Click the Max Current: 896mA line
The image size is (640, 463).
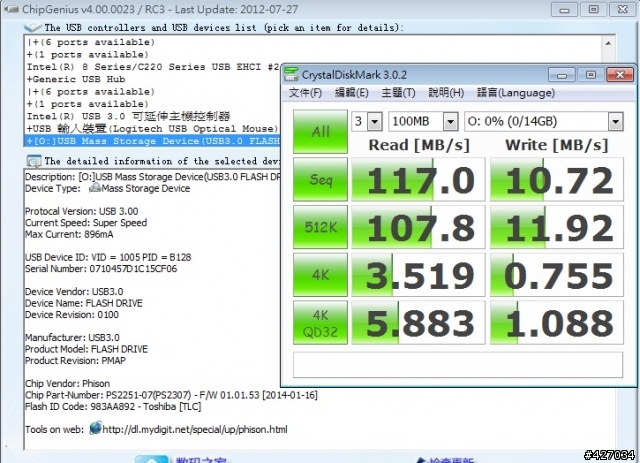[x=69, y=234]
